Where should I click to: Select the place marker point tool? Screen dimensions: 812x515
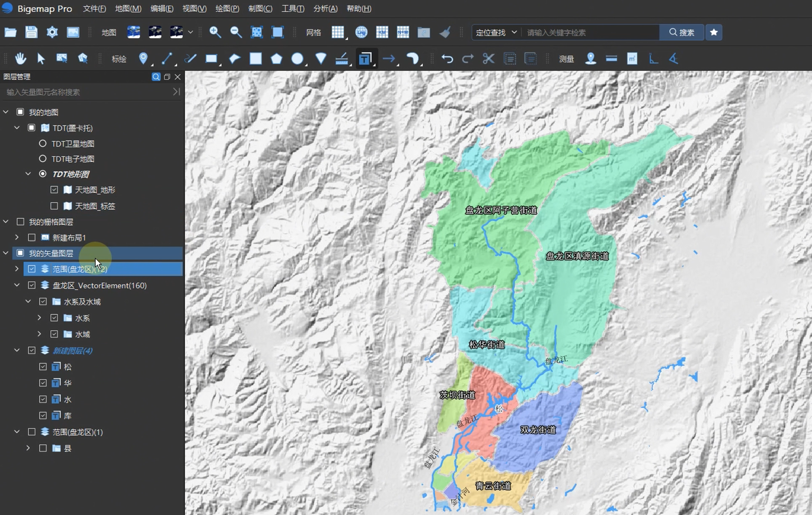[x=143, y=59]
